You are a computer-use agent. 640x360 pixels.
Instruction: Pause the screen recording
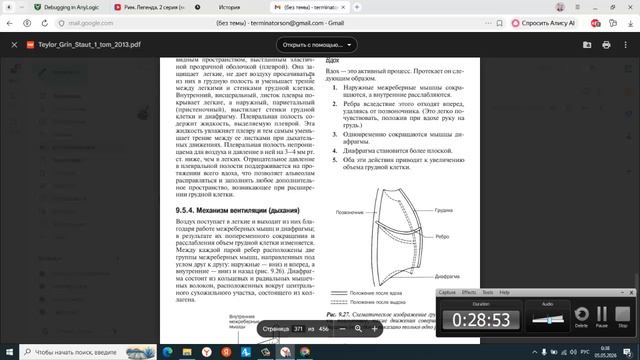click(602, 317)
